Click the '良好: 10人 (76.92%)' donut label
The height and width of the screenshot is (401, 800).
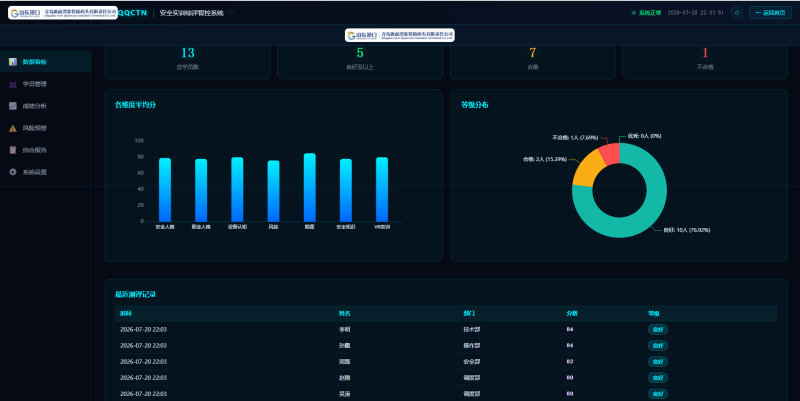687,230
